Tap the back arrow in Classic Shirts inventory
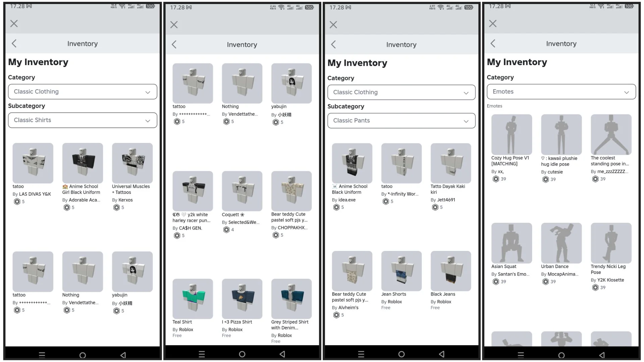The height and width of the screenshot is (362, 644). tap(14, 43)
